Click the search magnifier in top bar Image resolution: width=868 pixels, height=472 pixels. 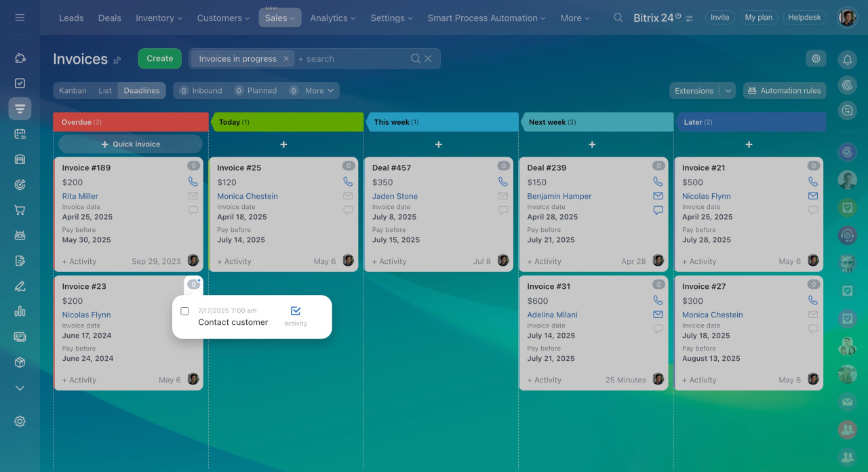618,18
